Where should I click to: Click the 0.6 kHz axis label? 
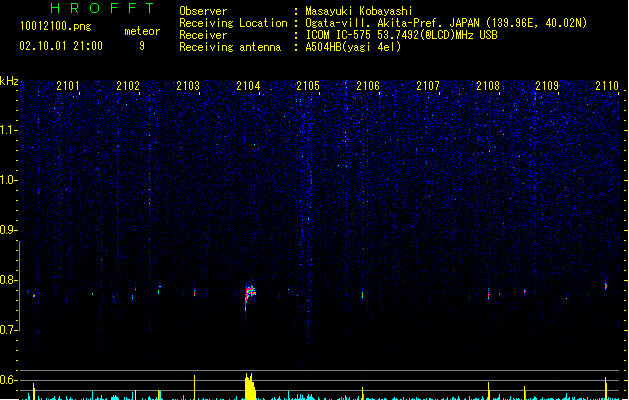[9, 380]
